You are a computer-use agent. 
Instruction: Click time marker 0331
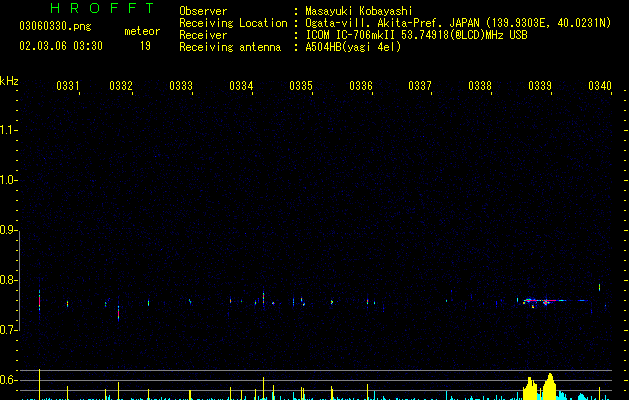point(68,85)
